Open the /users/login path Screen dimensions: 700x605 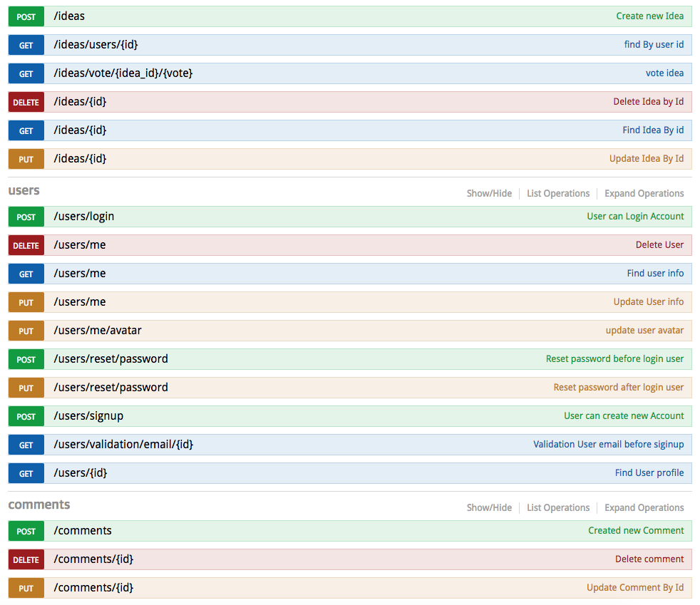[x=84, y=217]
